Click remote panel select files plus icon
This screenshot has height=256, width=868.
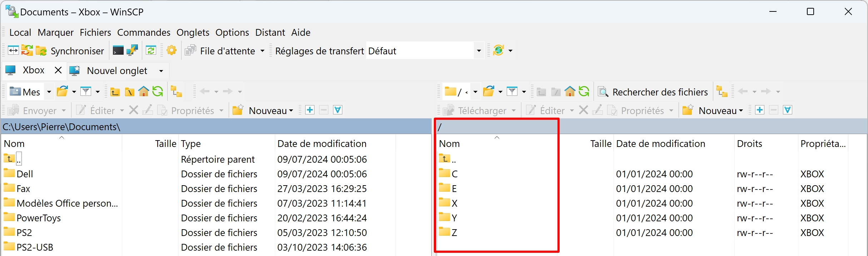(x=760, y=110)
